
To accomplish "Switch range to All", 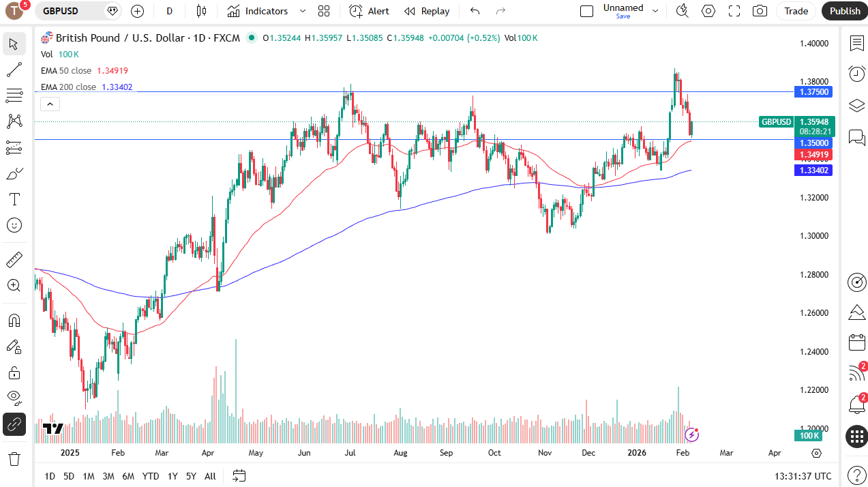I will pyautogui.click(x=210, y=476).
